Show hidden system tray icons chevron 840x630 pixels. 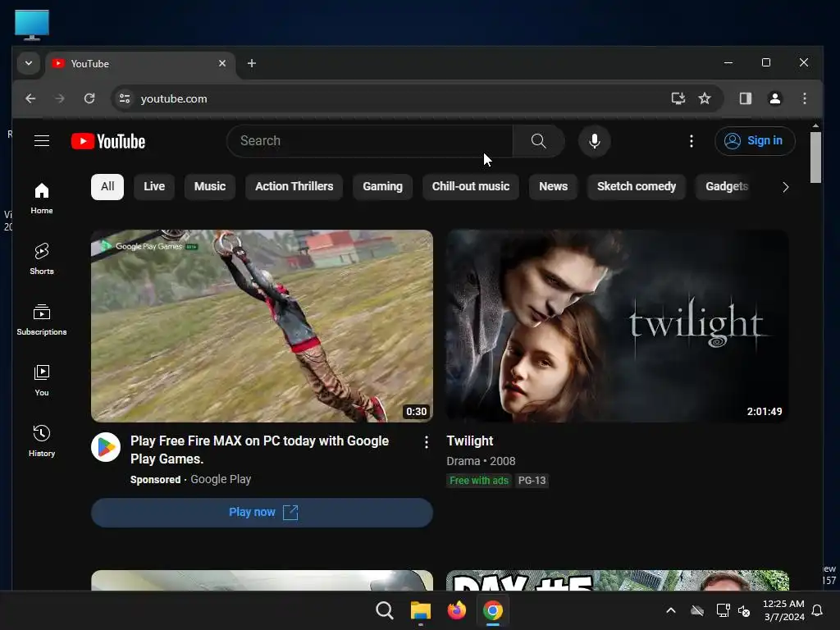[x=671, y=610]
